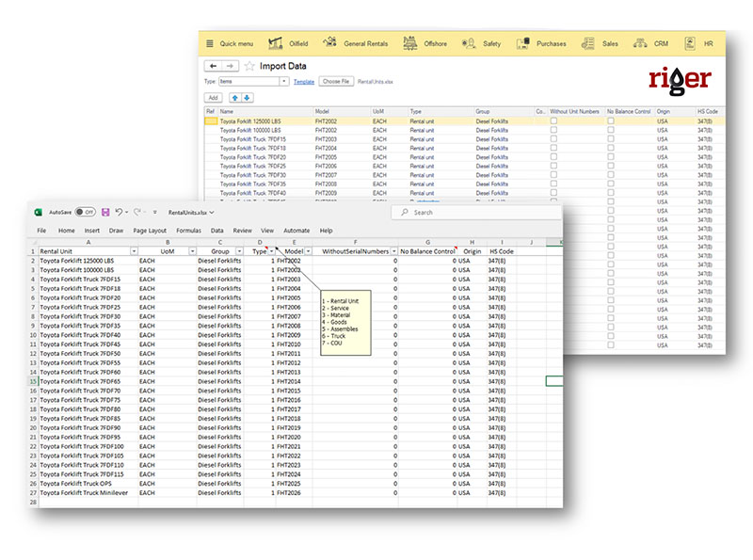Expand the Rental Unit column filter
The width and height of the screenshot is (753, 560).
coord(133,252)
